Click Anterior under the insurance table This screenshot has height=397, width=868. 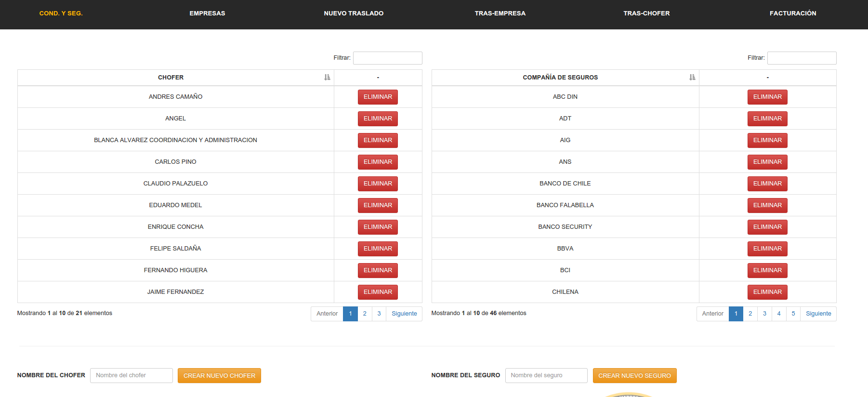point(712,314)
